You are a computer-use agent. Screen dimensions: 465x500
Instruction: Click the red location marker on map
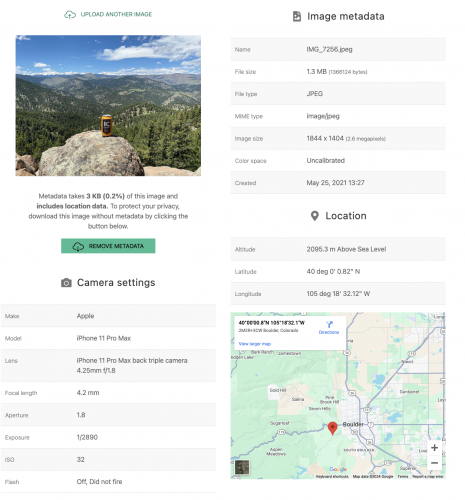pyautogui.click(x=332, y=428)
